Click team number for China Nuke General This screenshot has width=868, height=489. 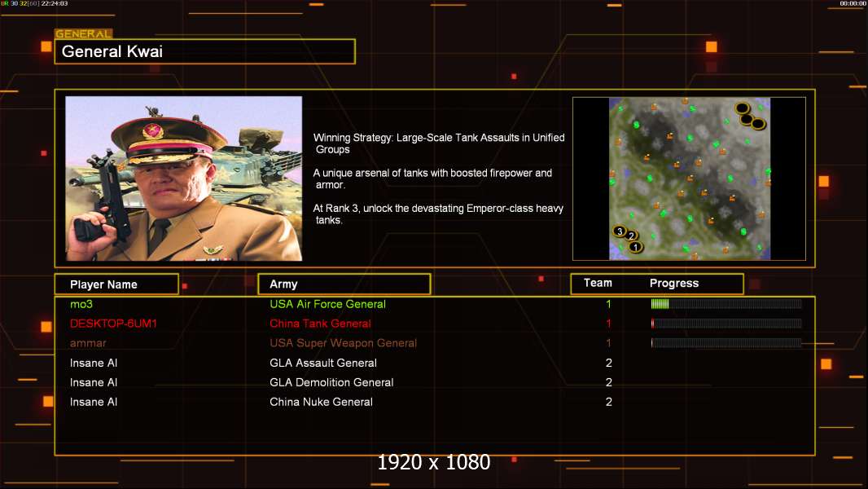(x=609, y=402)
